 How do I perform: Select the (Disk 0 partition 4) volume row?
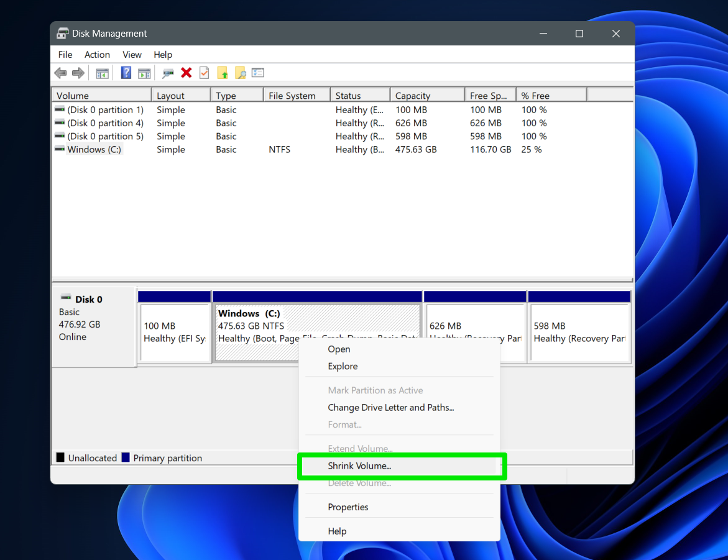tap(105, 123)
